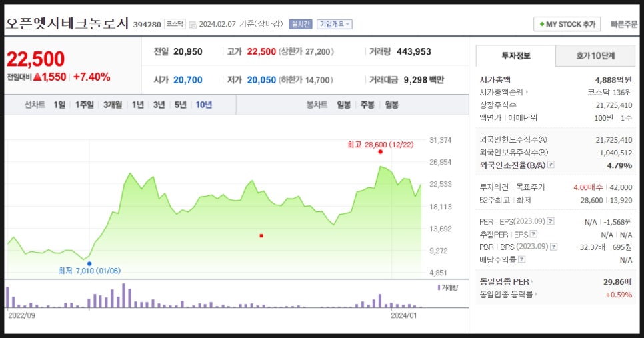
Task: Click the calendar icon before the date
Action: [193, 25]
